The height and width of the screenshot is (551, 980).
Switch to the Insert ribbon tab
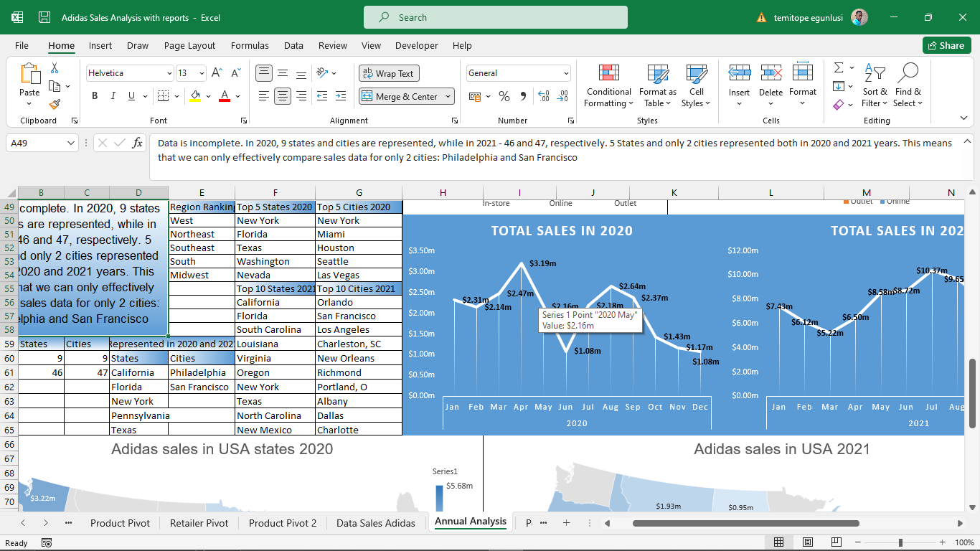click(100, 45)
